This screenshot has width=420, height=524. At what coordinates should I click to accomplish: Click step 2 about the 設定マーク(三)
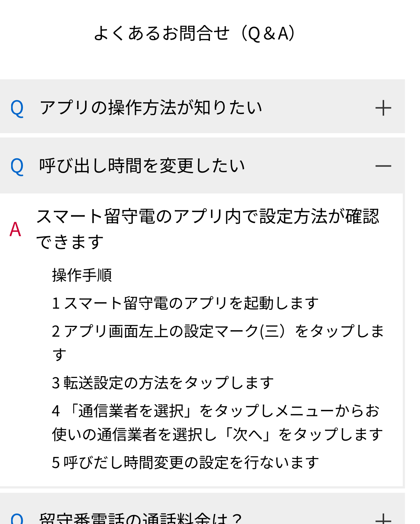point(218,331)
